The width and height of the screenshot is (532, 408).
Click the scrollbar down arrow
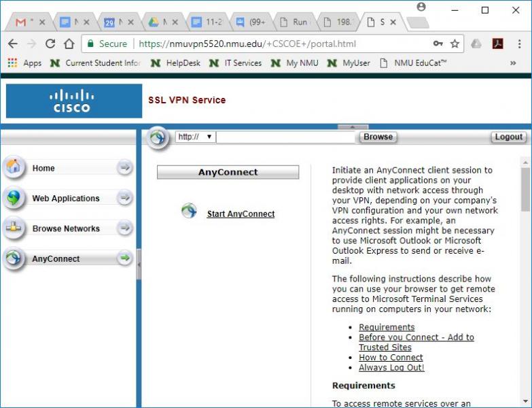526,401
